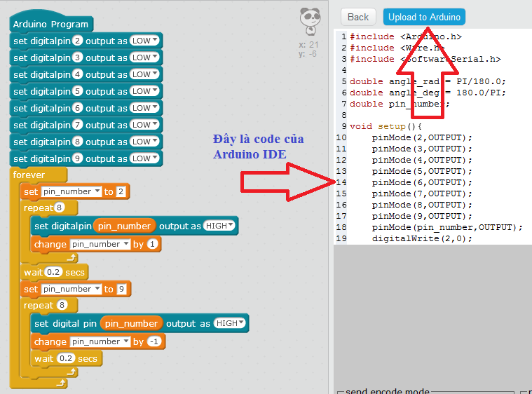Open LOW dropdown on digitalpin 8 block
This screenshot has width=532, height=394.
[144, 142]
